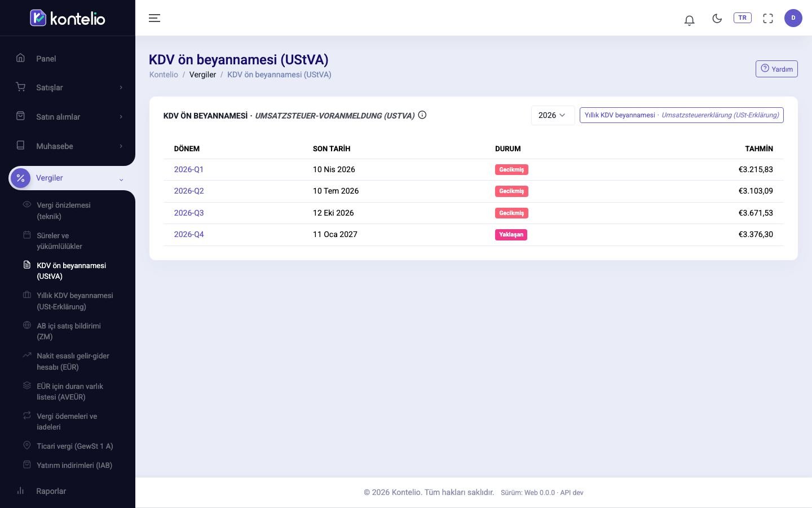Open period 2026-Q4 link
The width and height of the screenshot is (812, 508).
click(x=189, y=234)
